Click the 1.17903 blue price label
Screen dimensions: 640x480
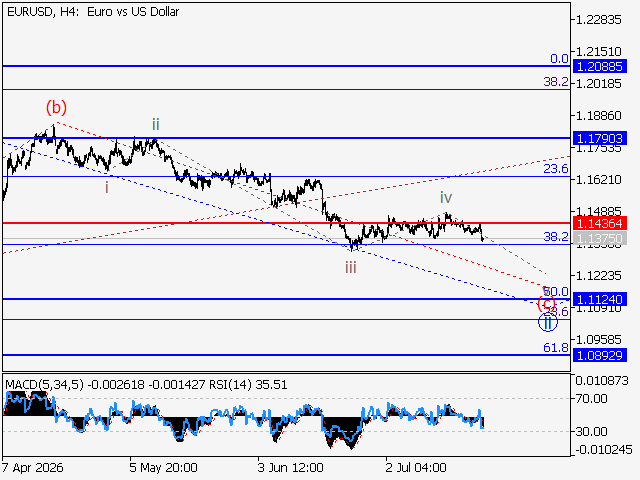[x=599, y=138]
